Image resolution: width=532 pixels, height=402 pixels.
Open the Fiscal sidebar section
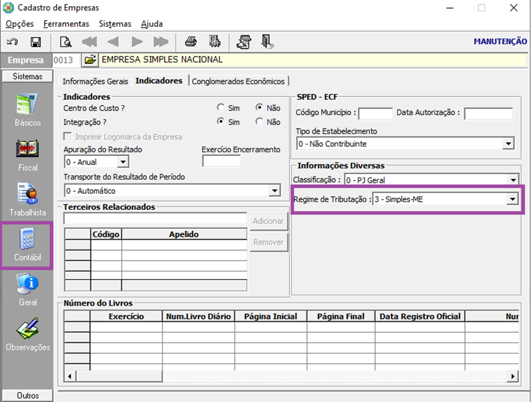[x=27, y=155]
